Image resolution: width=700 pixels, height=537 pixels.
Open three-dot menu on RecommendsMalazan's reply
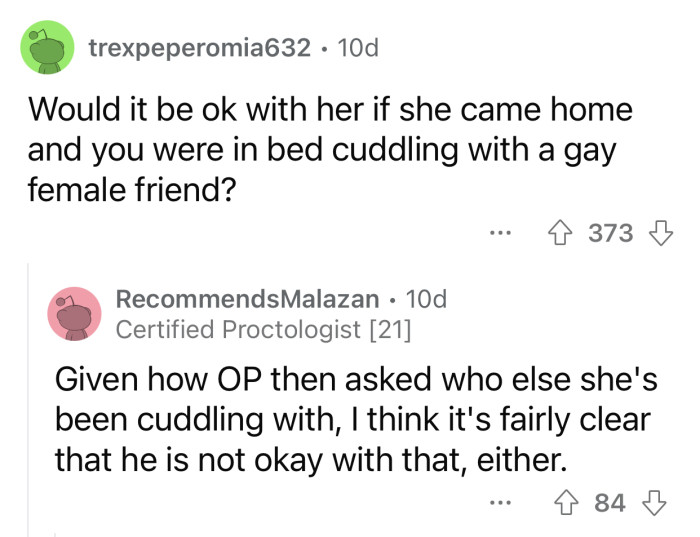(x=500, y=503)
